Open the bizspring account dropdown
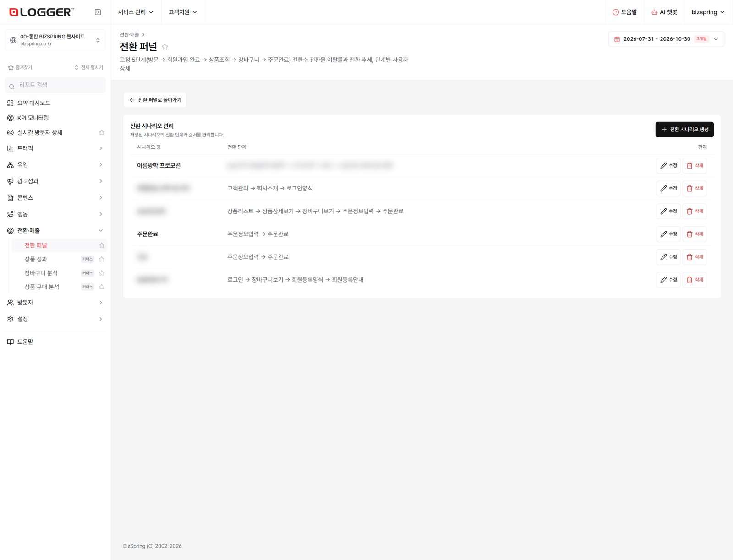The image size is (733, 560). [x=708, y=12]
